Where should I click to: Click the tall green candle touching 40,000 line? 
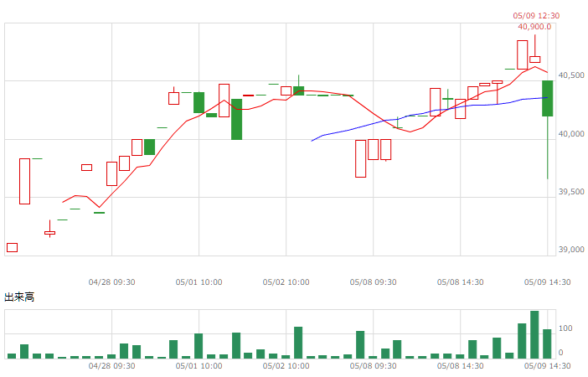[x=236, y=119]
